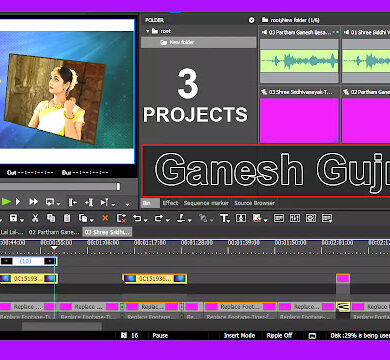This screenshot has height=360, width=390.
Task: Switch to the Effect tab
Action: tap(170, 203)
